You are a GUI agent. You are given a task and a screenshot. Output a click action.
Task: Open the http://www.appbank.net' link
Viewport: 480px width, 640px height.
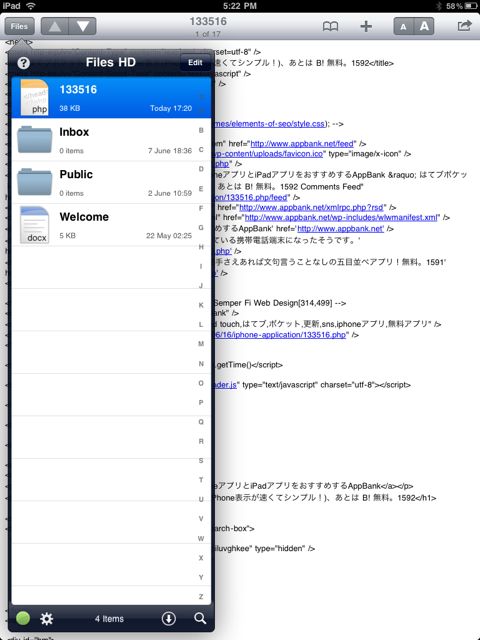pos(341,229)
